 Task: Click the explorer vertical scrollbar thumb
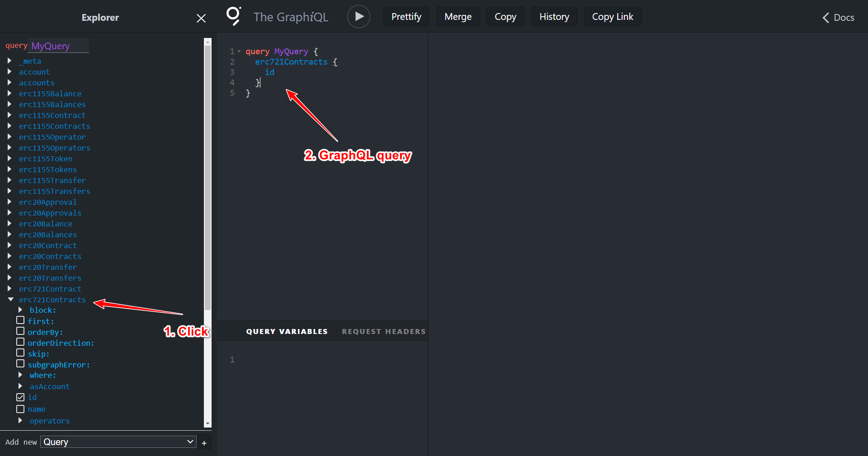[208, 176]
